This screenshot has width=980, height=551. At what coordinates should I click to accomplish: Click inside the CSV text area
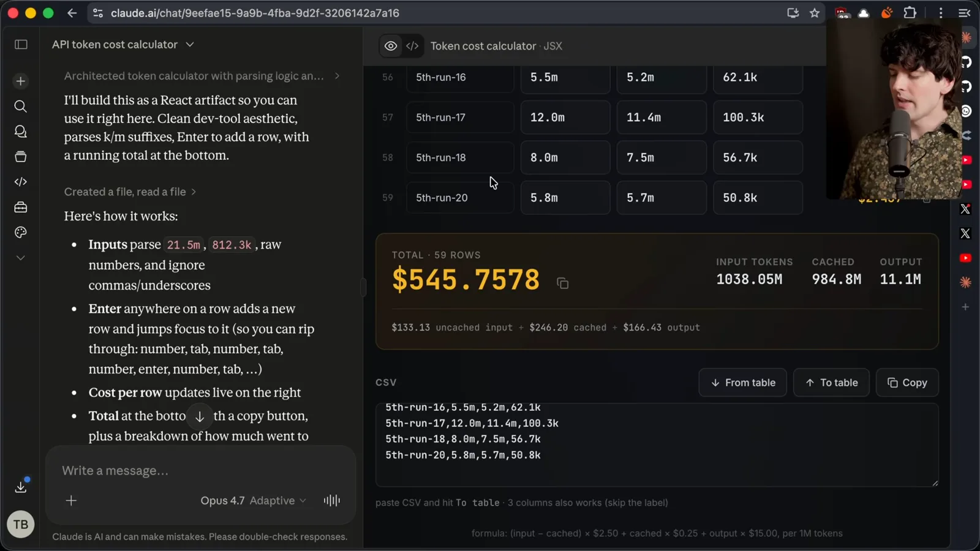(x=657, y=445)
